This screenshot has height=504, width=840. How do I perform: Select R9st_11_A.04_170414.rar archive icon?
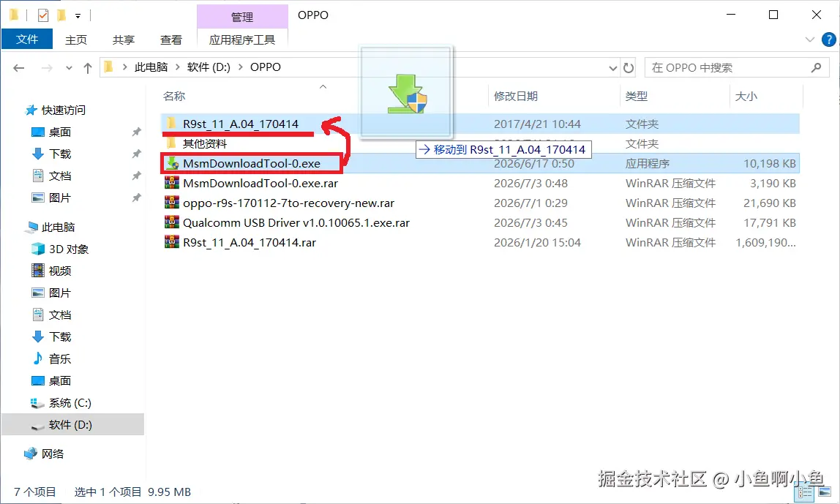[x=171, y=243]
